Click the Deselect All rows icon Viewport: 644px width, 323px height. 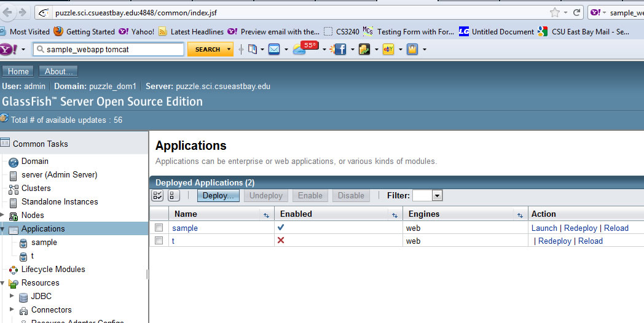[174, 196]
